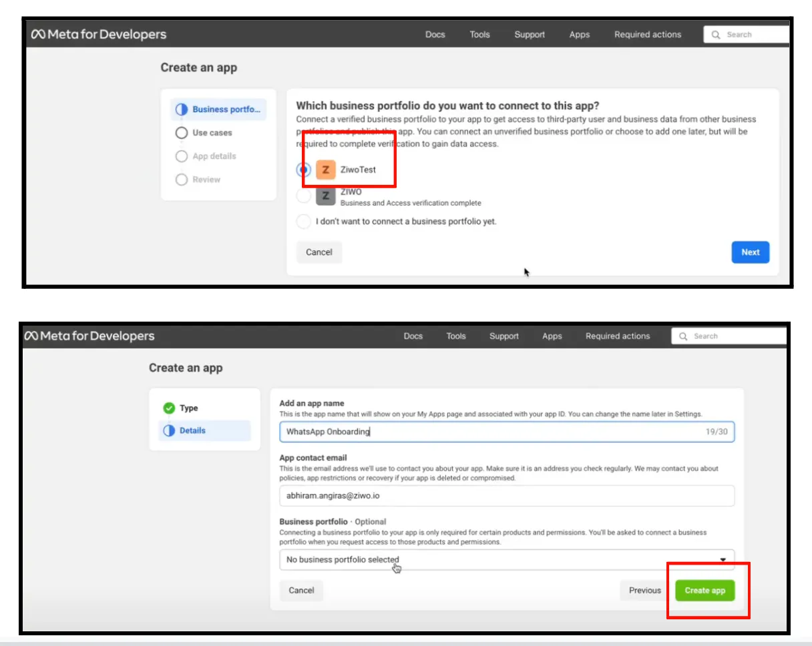Click the '19/30' character counter
Viewport: 812px width, 646px height.
tap(717, 432)
